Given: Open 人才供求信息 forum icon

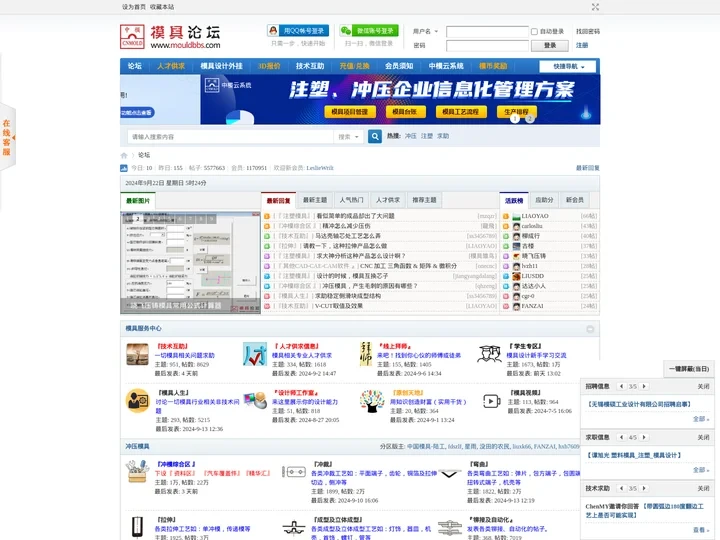Looking at the screenshot, I should (x=255, y=354).
